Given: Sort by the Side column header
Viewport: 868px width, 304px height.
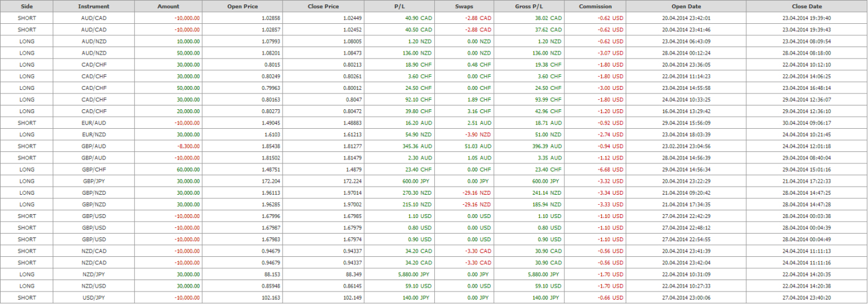Looking at the screenshot, I should 27,6.
